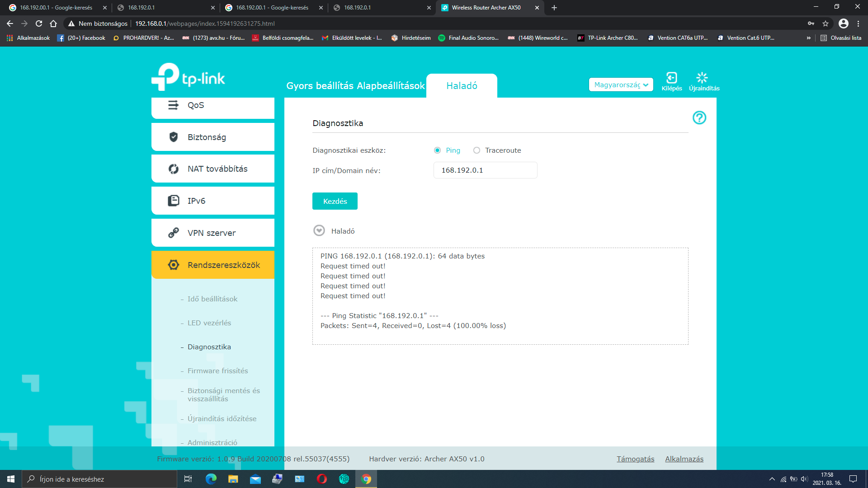The image size is (868, 488).
Task: Open Firmware frissítés submenu item
Action: coord(217,371)
